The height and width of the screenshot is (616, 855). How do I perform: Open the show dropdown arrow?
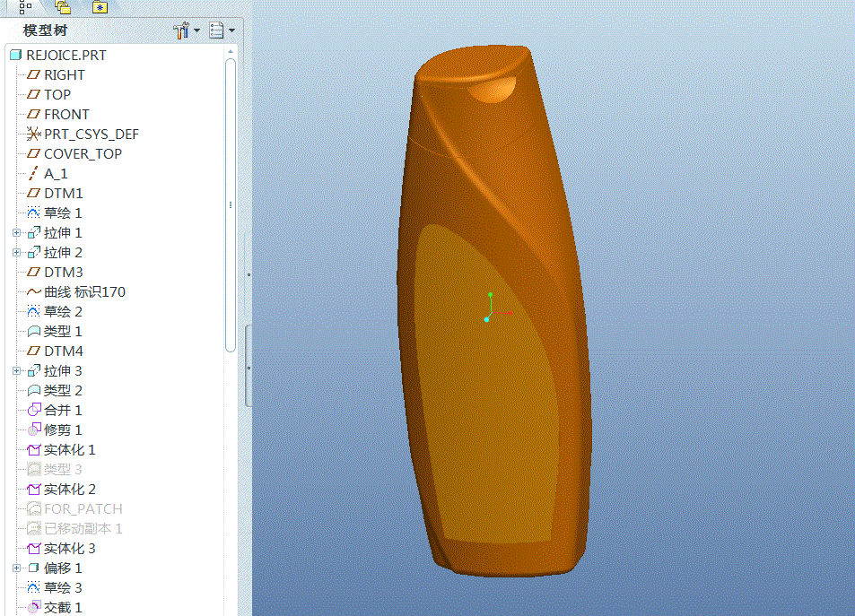[231, 30]
